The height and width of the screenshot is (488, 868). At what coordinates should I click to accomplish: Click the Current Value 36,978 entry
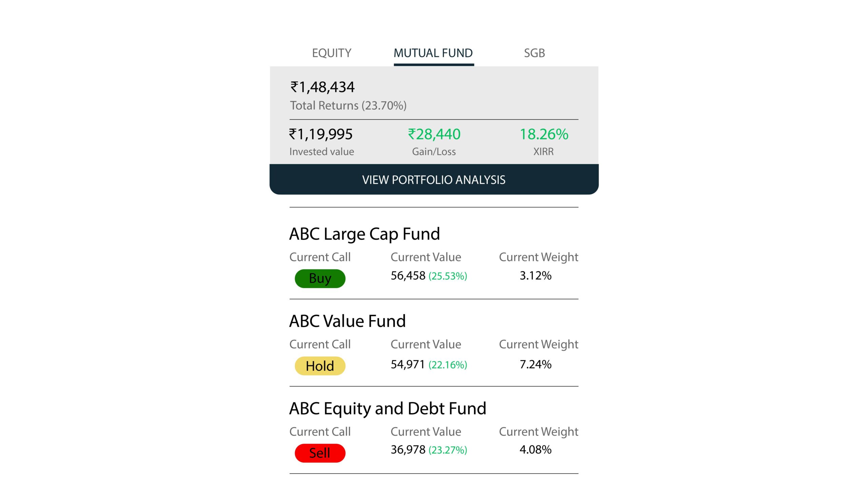(x=407, y=450)
